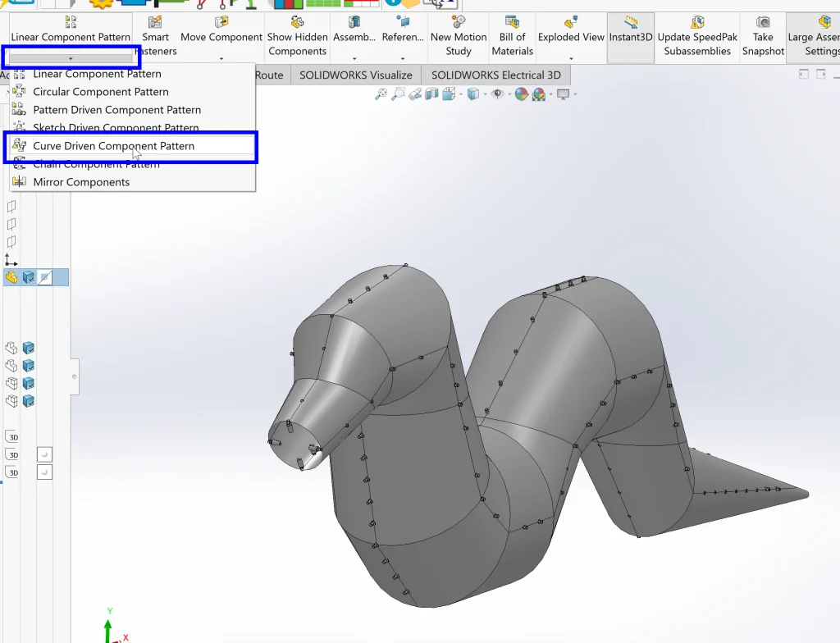
Task: Click the Bill of Materials icon
Action: 512,22
